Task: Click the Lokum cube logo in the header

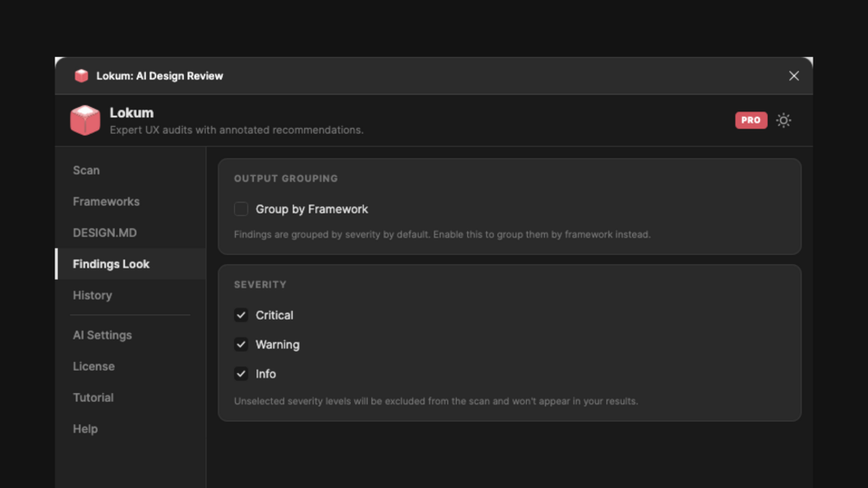Action: (86, 120)
